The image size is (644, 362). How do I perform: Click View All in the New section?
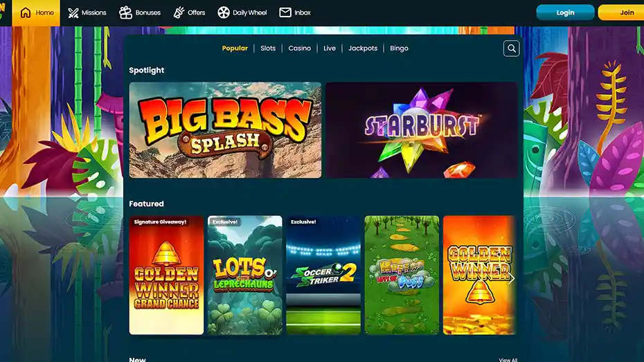tap(508, 359)
